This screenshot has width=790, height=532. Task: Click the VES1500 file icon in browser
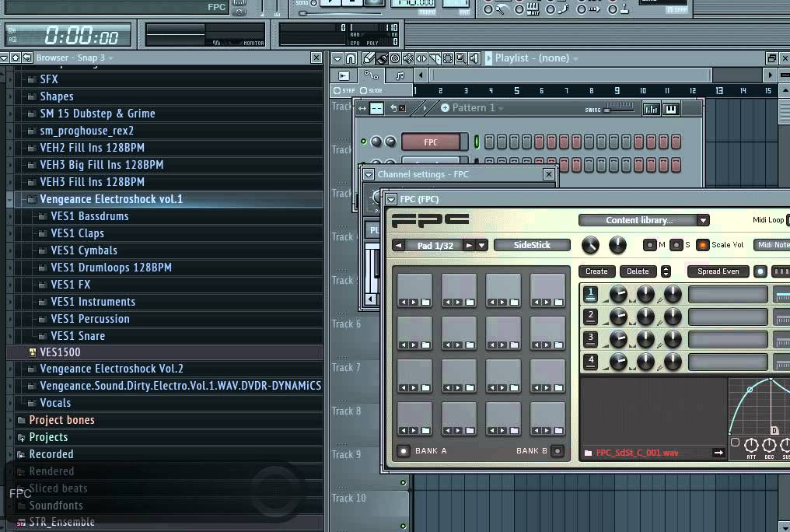click(x=32, y=352)
